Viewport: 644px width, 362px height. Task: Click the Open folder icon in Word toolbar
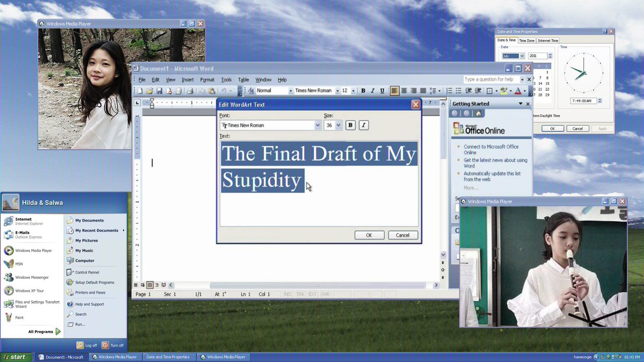[150, 91]
